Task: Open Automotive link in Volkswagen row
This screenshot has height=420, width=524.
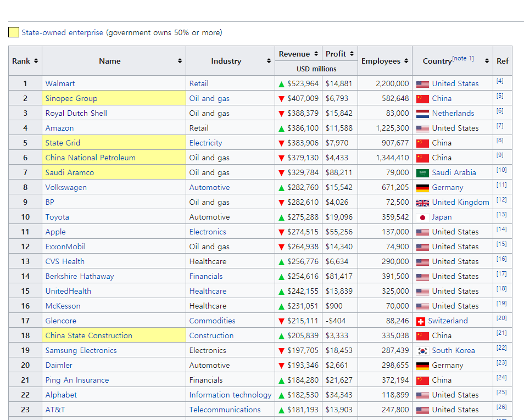Action: point(209,187)
